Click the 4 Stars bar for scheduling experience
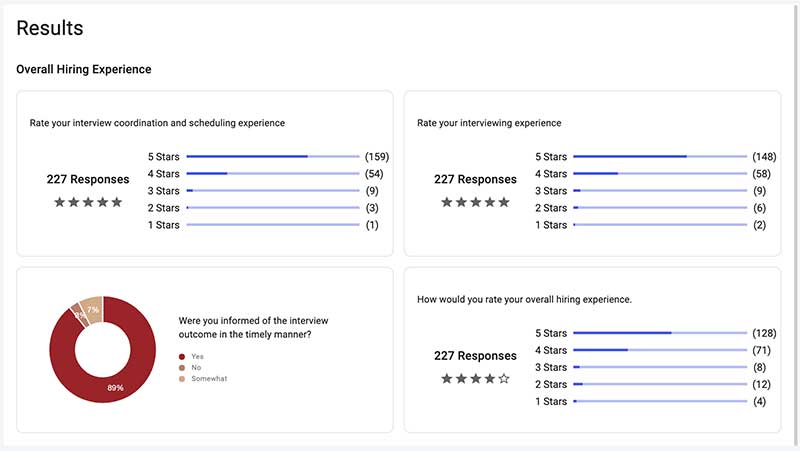 coord(272,174)
